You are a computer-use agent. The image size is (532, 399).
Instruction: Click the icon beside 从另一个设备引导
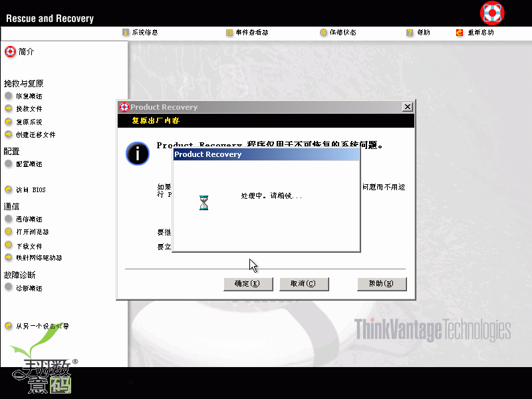tap(9, 326)
